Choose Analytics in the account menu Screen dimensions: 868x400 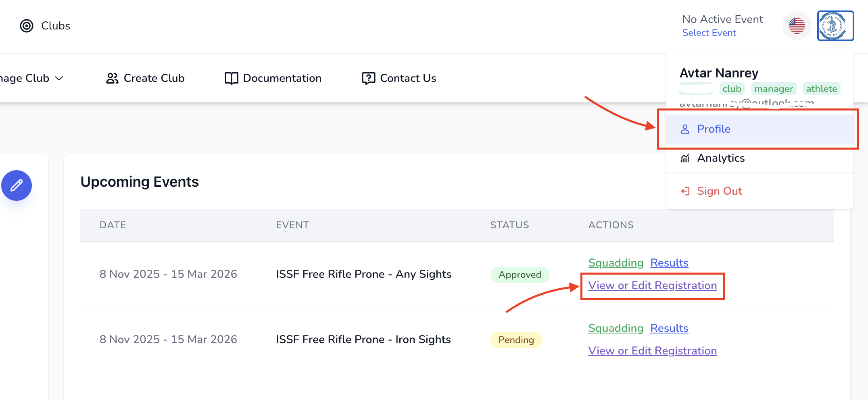click(721, 158)
